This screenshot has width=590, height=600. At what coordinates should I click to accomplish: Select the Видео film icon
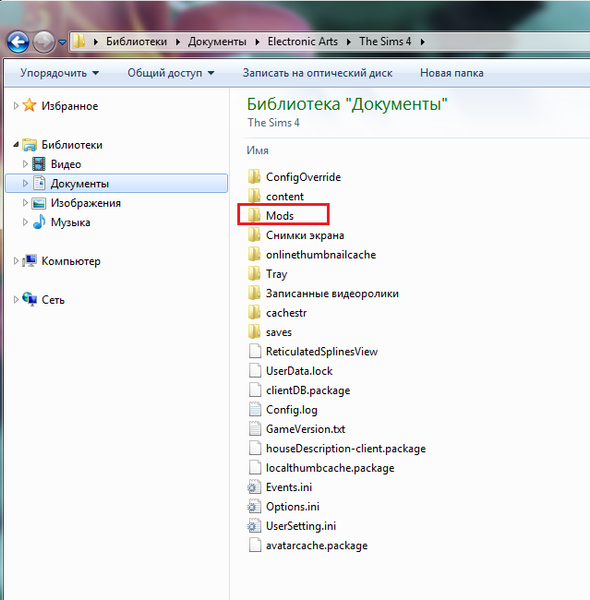[39, 164]
